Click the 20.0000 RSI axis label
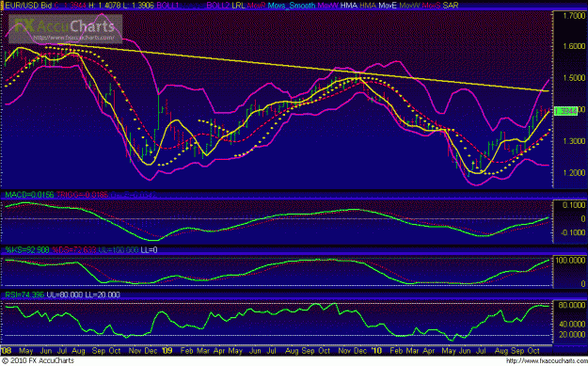 pyautogui.click(x=571, y=335)
